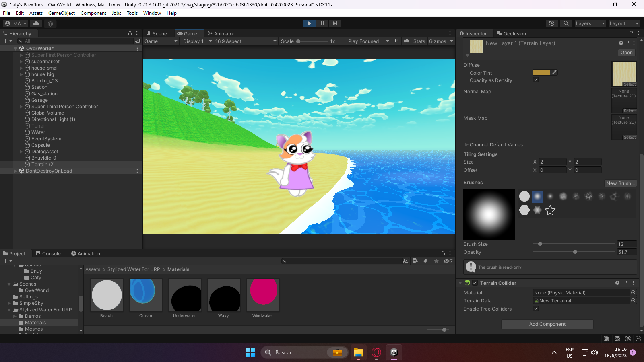Toggle the mute audio speaker icon in Game view
This screenshot has width=644, height=362.
pos(396,41)
